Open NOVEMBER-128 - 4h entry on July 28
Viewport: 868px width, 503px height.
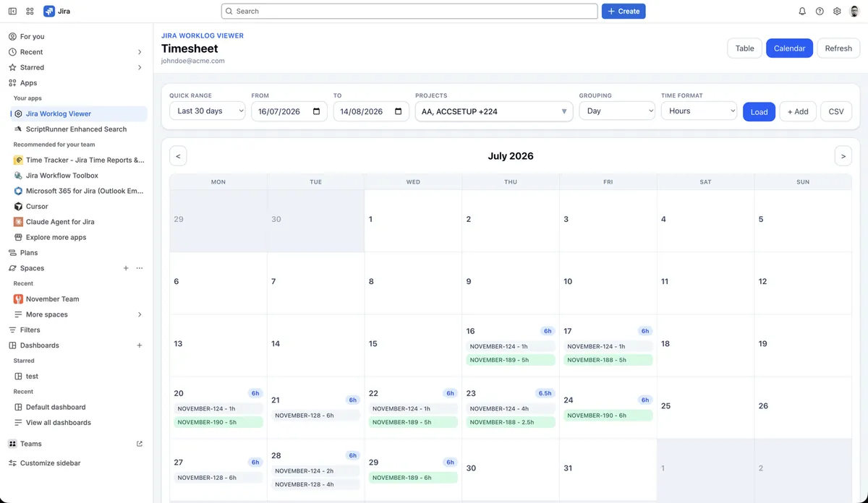[315, 485]
